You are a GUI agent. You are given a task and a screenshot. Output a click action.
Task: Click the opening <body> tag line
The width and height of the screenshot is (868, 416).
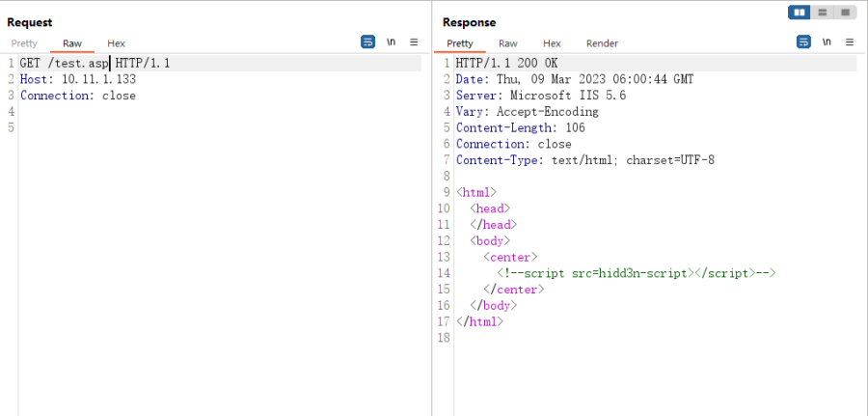coord(490,240)
